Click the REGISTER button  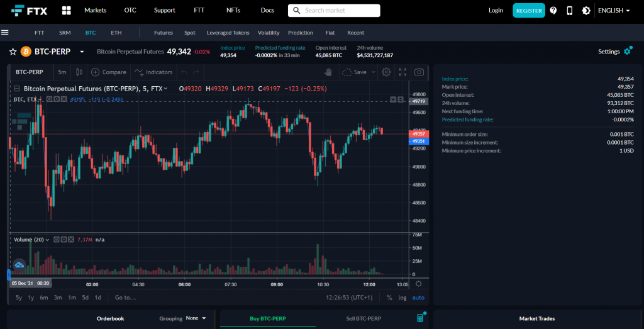[x=529, y=10]
